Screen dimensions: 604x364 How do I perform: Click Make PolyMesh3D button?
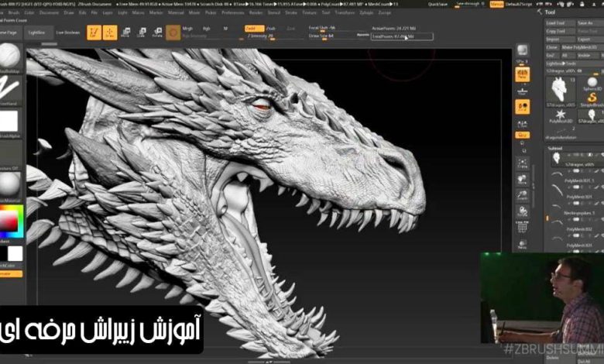[582, 47]
